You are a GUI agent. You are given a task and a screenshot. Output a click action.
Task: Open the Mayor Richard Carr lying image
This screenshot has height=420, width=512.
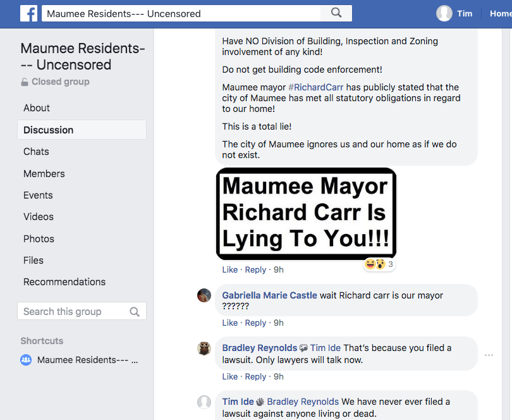pos(306,213)
